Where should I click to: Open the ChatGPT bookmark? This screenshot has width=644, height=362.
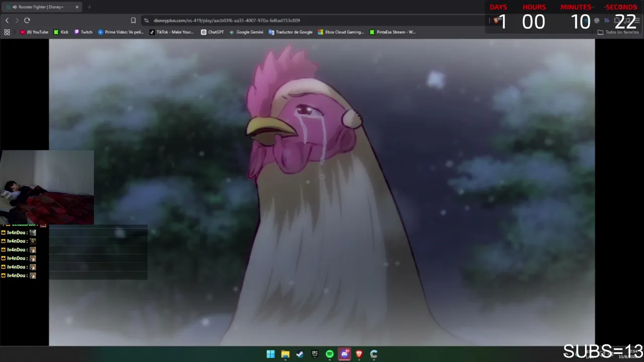pos(212,32)
